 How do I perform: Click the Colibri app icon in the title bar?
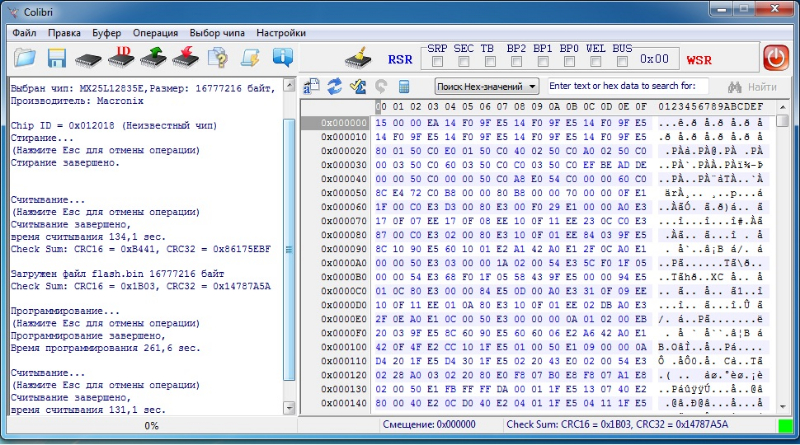tap(14, 12)
